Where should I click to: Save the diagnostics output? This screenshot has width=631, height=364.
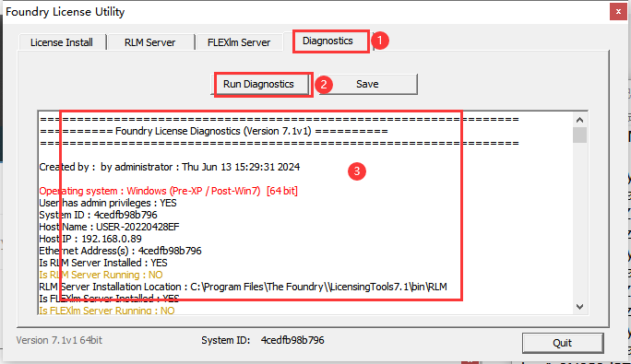tap(367, 84)
